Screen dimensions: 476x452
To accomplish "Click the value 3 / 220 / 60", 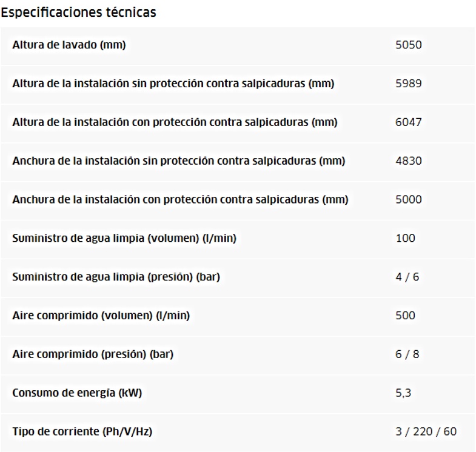I will [426, 431].
